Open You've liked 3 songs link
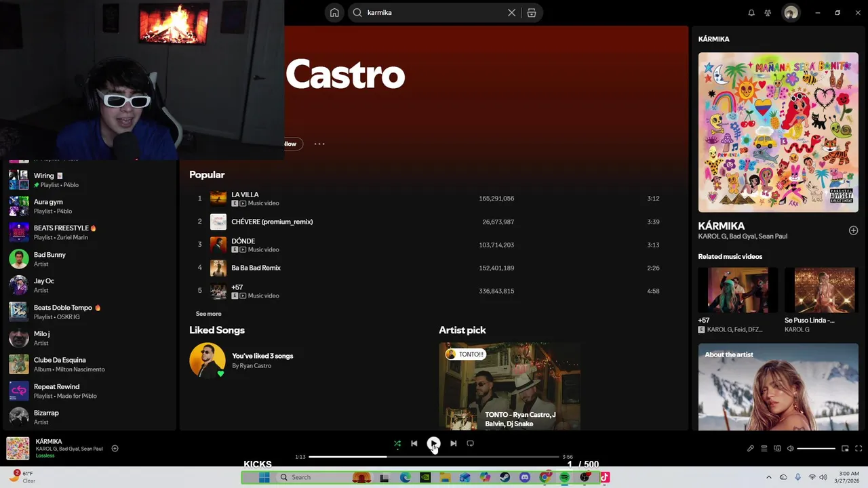Screen dimensions: 868x488 coord(262,356)
